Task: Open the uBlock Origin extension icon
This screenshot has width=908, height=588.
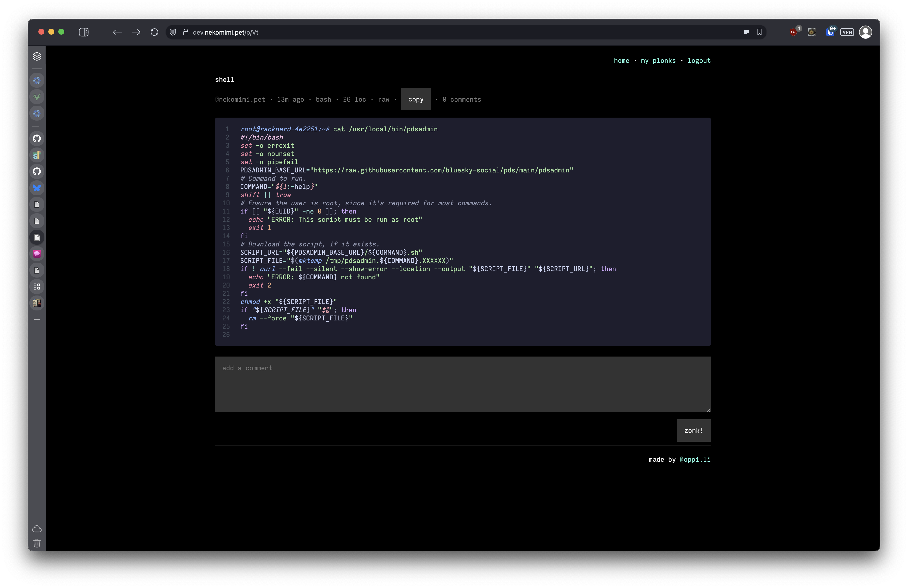Action: (x=794, y=32)
